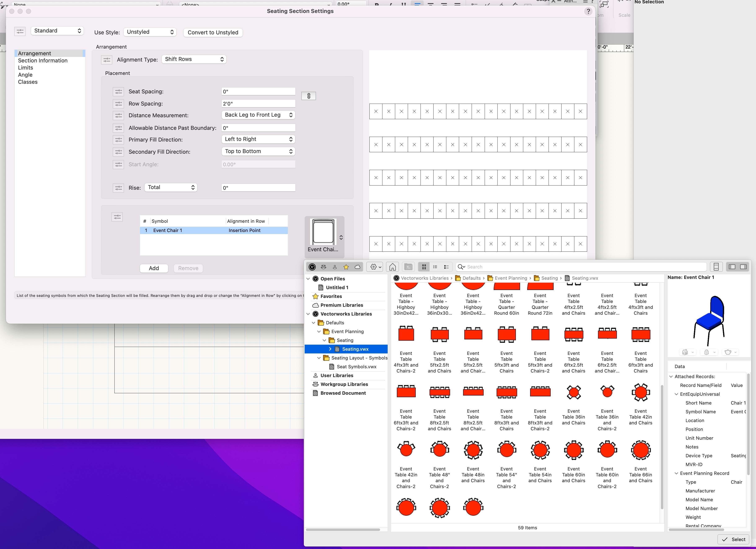Collapse the Event Planning folder

pyautogui.click(x=319, y=331)
